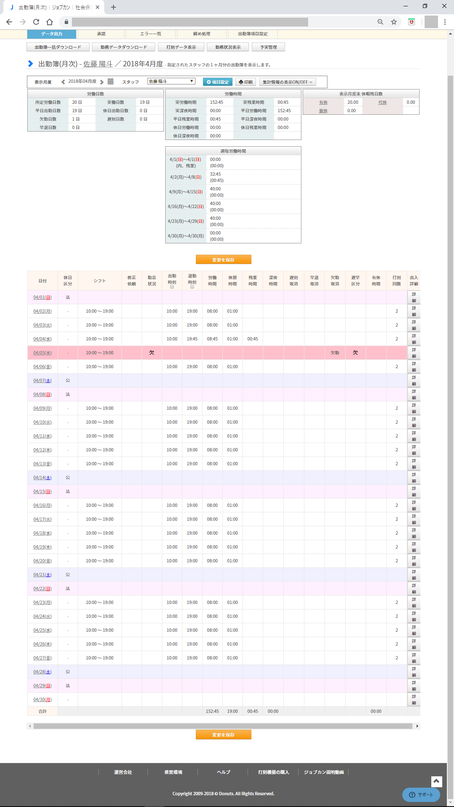Screen dimensions: 454x807
Task: Click the left arrow of the horizontal scrollbar
Action: tap(30, 726)
